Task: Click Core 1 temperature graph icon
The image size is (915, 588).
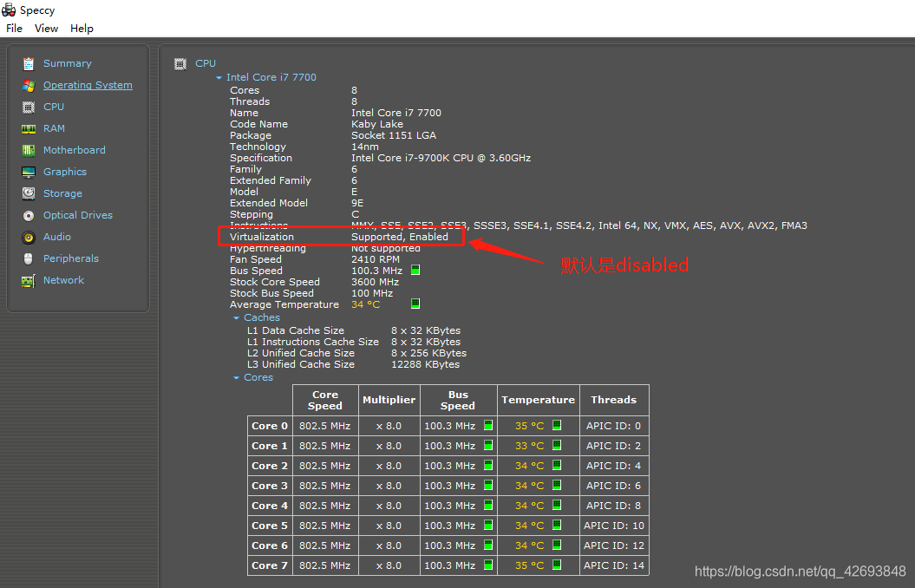Action: (557, 445)
